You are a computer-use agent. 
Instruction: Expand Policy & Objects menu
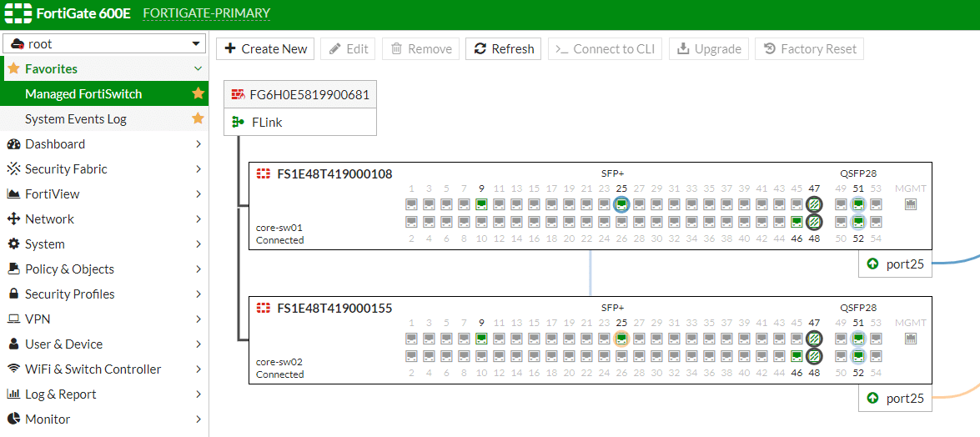(104, 269)
